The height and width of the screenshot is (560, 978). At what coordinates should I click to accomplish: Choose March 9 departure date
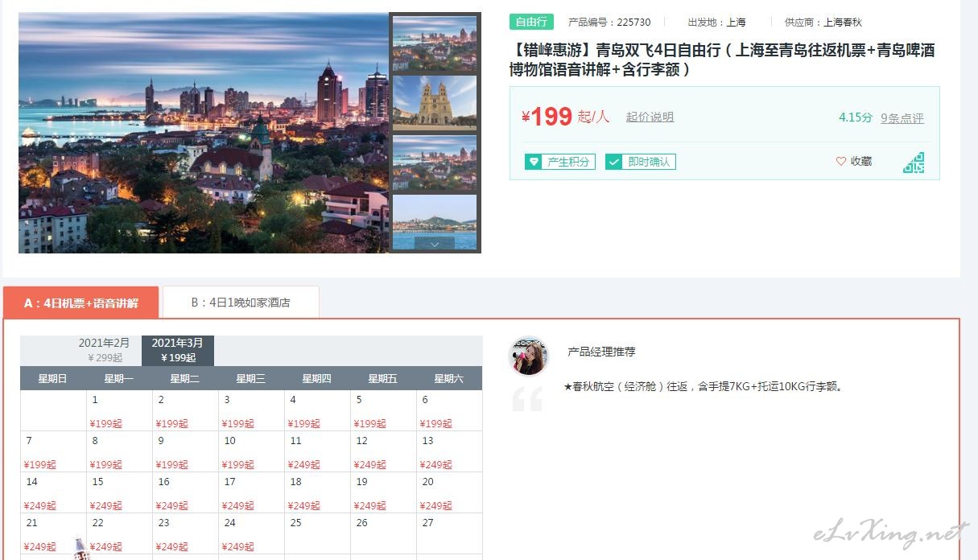[185, 451]
